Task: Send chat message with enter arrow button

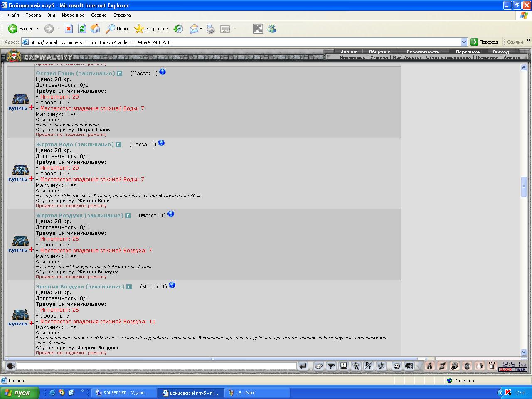Action: point(303,366)
